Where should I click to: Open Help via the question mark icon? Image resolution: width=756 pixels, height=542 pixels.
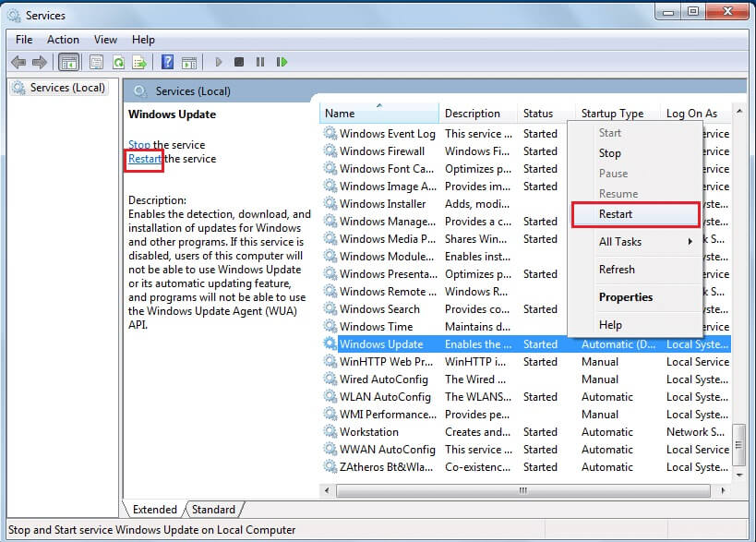click(167, 62)
